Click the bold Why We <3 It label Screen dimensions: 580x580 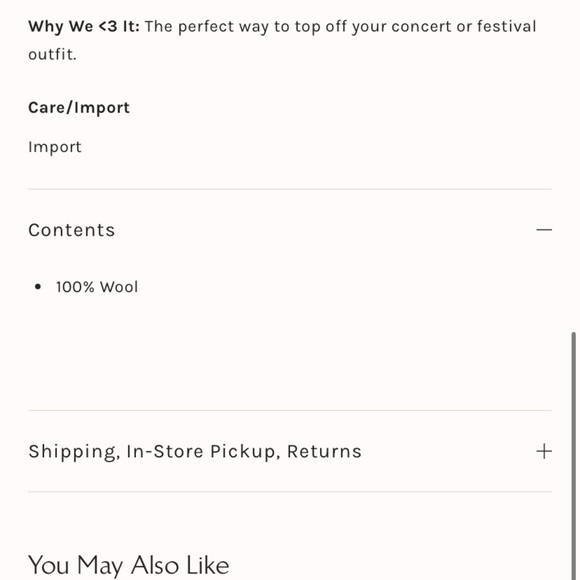(x=84, y=26)
